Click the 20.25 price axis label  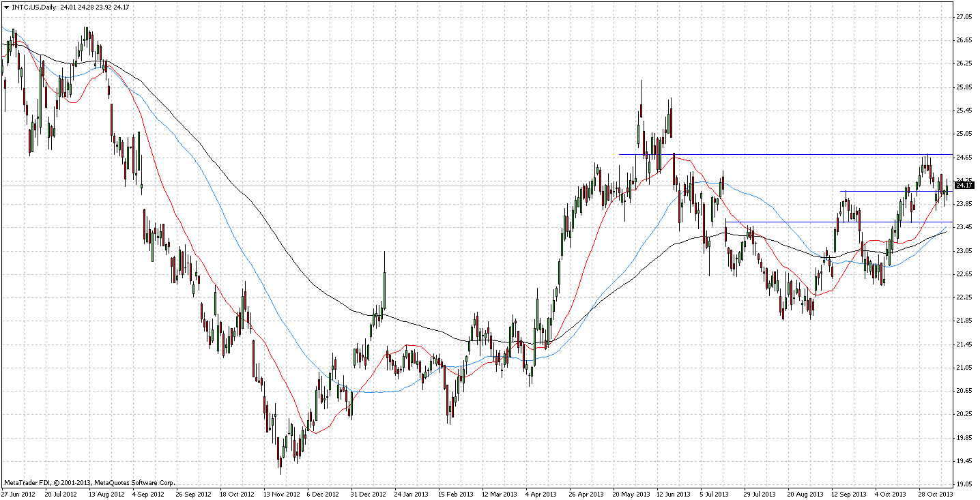(964, 414)
